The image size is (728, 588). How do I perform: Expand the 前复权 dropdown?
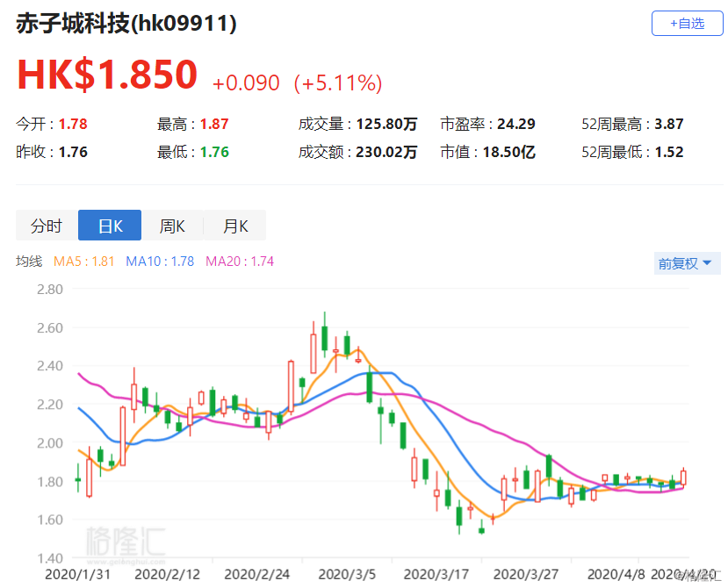click(687, 263)
